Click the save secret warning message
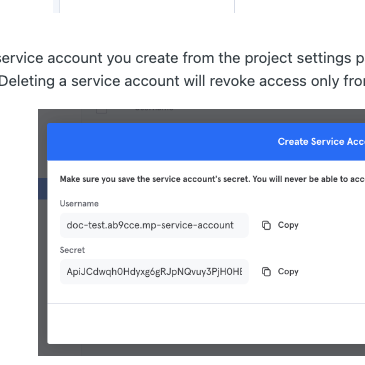This screenshot has width=365, height=365. (x=212, y=179)
